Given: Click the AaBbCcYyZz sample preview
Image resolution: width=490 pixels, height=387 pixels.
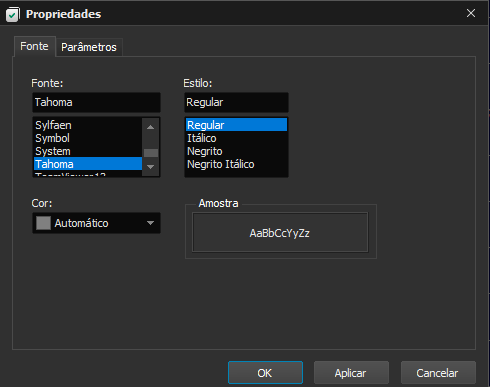Looking at the screenshot, I should coord(280,233).
